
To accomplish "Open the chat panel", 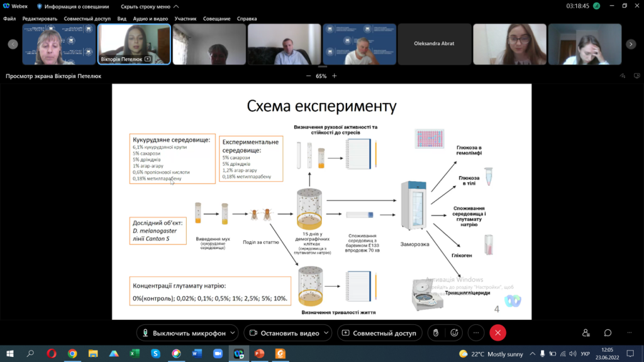I will (608, 332).
